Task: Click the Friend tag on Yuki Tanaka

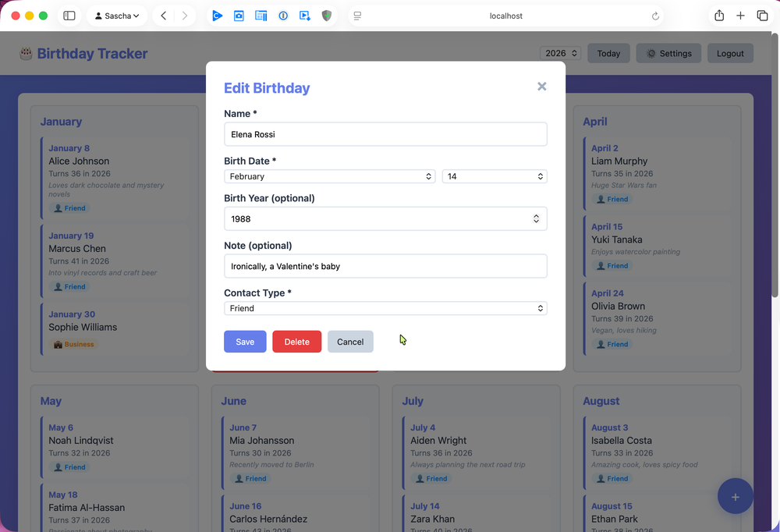Action: click(x=612, y=266)
